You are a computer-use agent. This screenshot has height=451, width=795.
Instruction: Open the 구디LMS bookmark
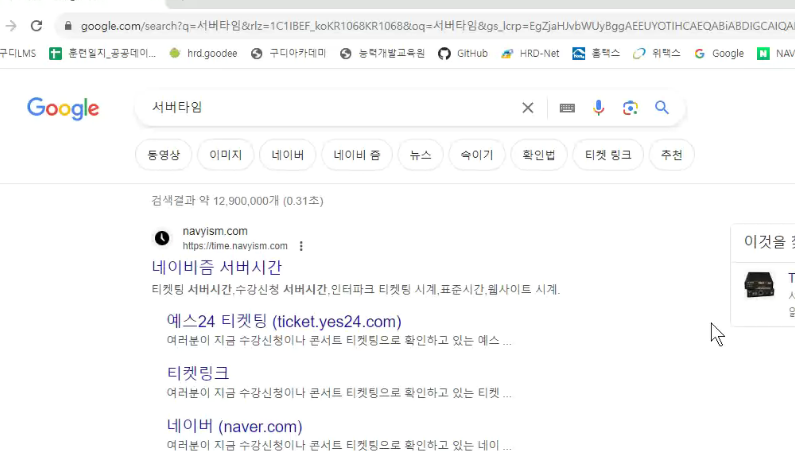(18, 53)
